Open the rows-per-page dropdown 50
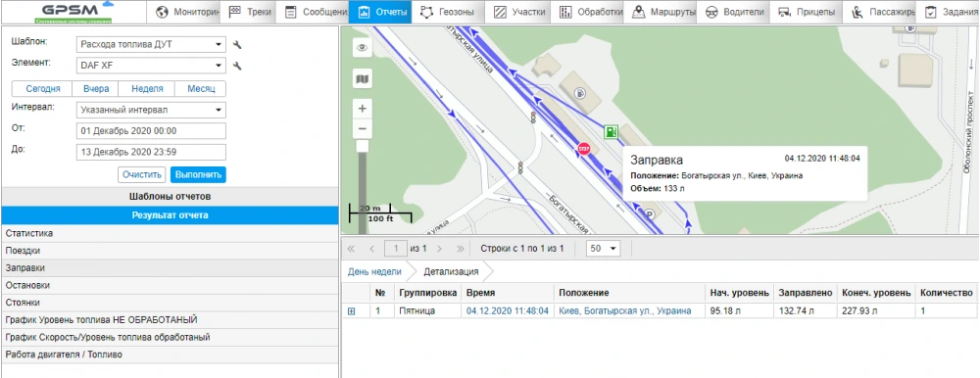This screenshot has height=378, width=980. [x=603, y=249]
